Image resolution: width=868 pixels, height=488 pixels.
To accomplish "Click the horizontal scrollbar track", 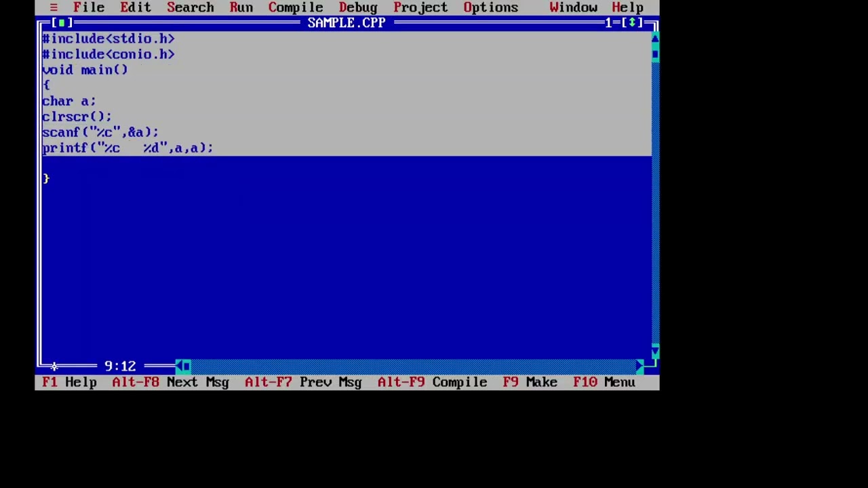I will click(x=414, y=366).
